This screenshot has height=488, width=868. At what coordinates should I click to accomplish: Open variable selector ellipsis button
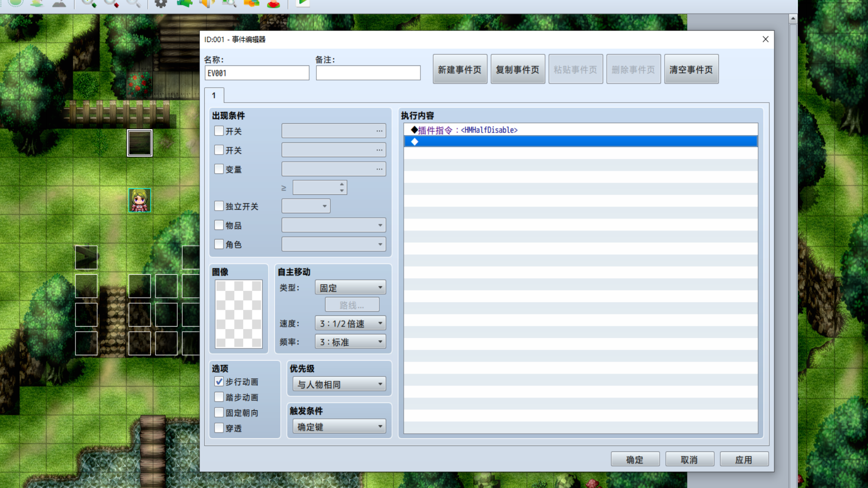(379, 169)
